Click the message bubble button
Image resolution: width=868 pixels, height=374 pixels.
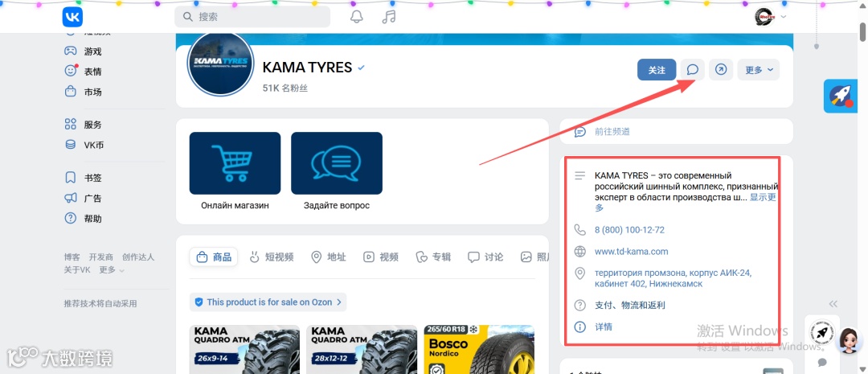[693, 70]
